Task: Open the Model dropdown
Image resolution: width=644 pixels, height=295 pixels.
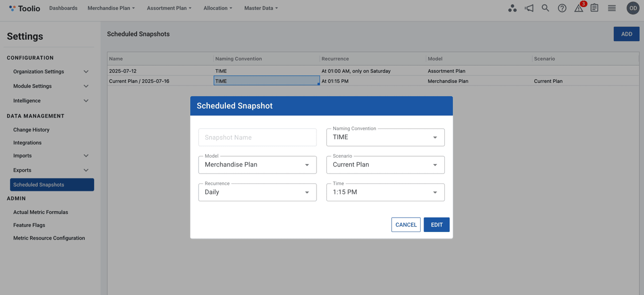Action: [257, 165]
